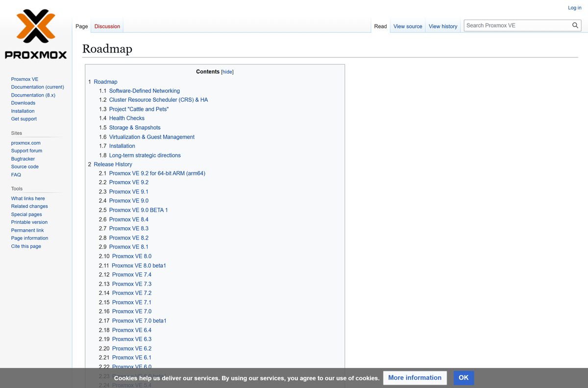The width and height of the screenshot is (588, 388).
Task: Jump to Proxmox VE 6.3 entry
Action: 132,339
